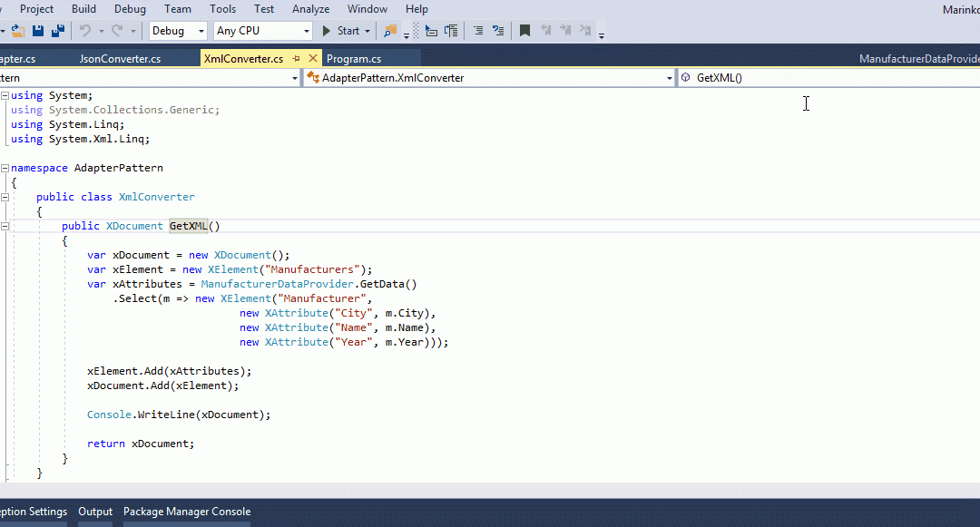Image resolution: width=980 pixels, height=527 pixels.
Task: Click the Save All icon
Action: coord(58,31)
